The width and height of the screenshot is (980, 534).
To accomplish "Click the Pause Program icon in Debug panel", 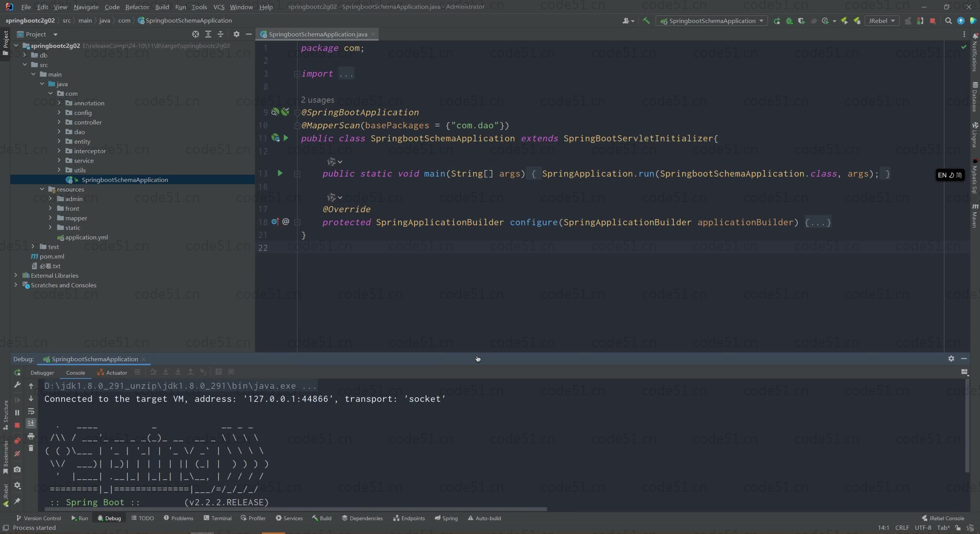I will tap(17, 413).
